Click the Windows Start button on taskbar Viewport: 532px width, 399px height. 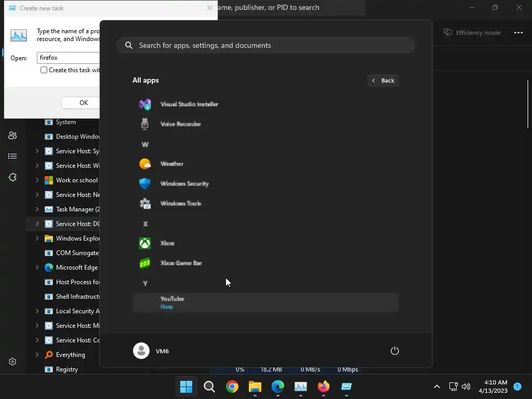[x=187, y=387]
